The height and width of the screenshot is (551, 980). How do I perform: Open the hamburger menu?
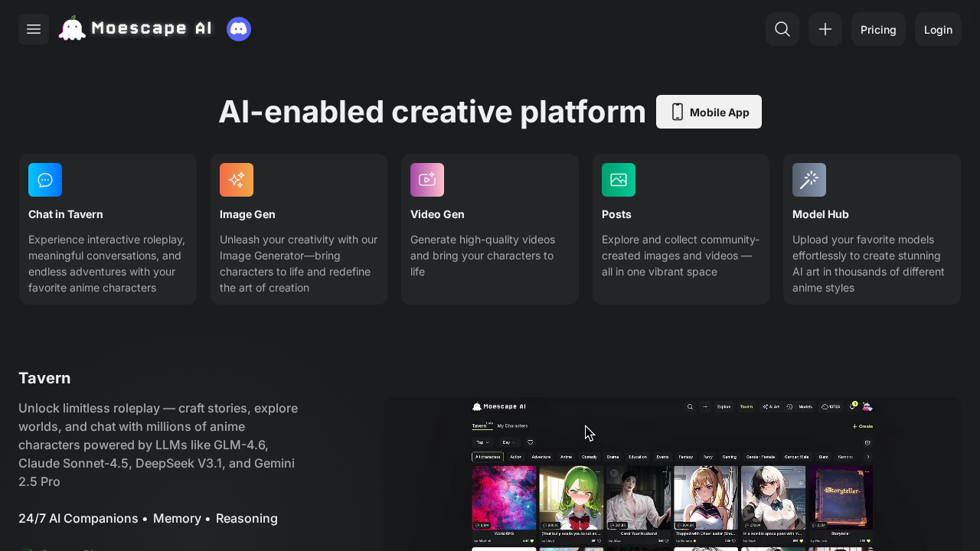click(34, 29)
